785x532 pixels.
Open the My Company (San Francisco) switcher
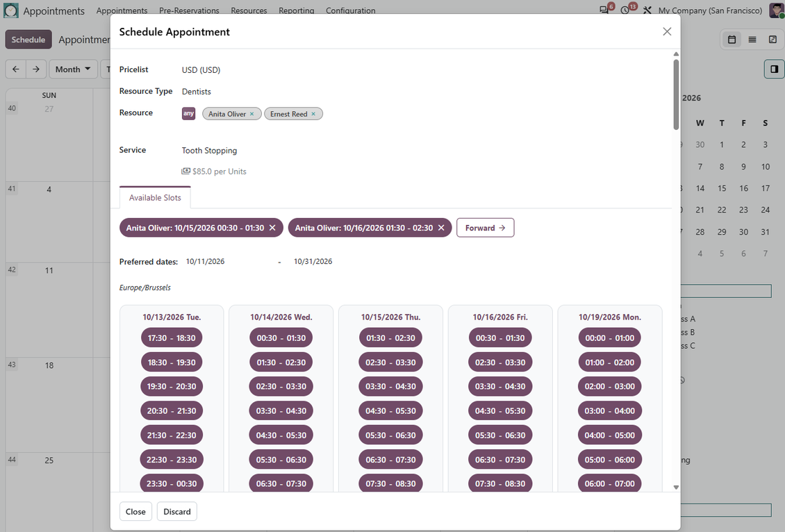pyautogui.click(x=710, y=10)
